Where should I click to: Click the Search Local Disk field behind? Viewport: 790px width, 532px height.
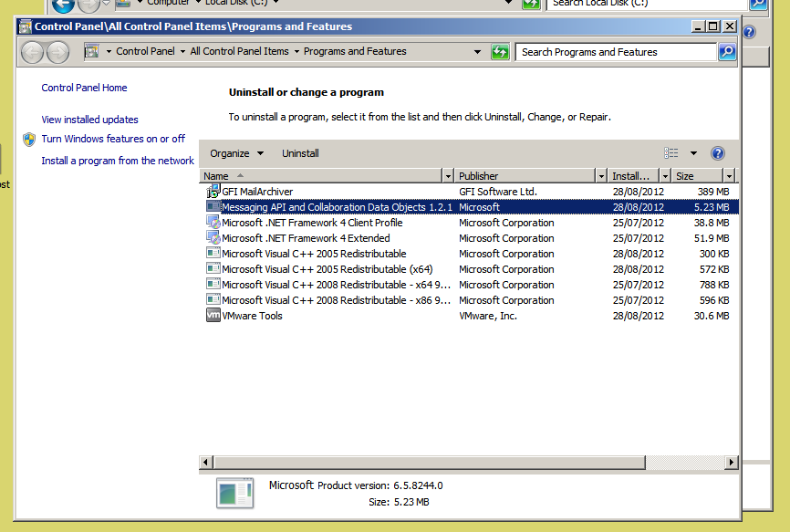click(x=647, y=4)
